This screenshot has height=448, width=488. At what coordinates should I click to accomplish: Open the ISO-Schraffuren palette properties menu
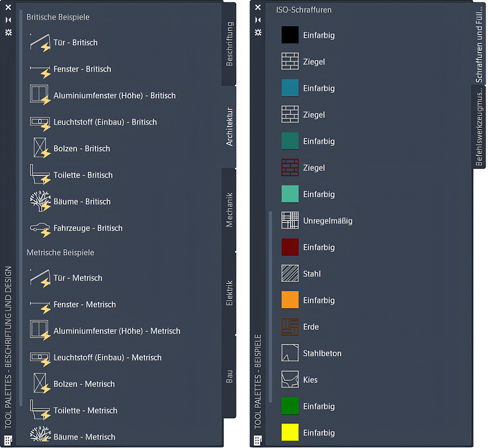point(257,32)
